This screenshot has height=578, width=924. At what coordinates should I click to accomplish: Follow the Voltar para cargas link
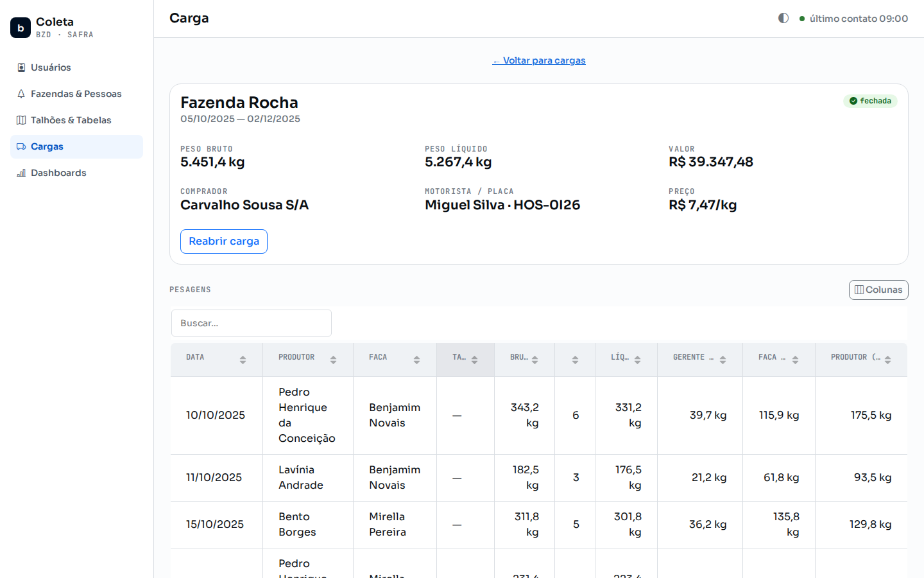[x=539, y=60]
